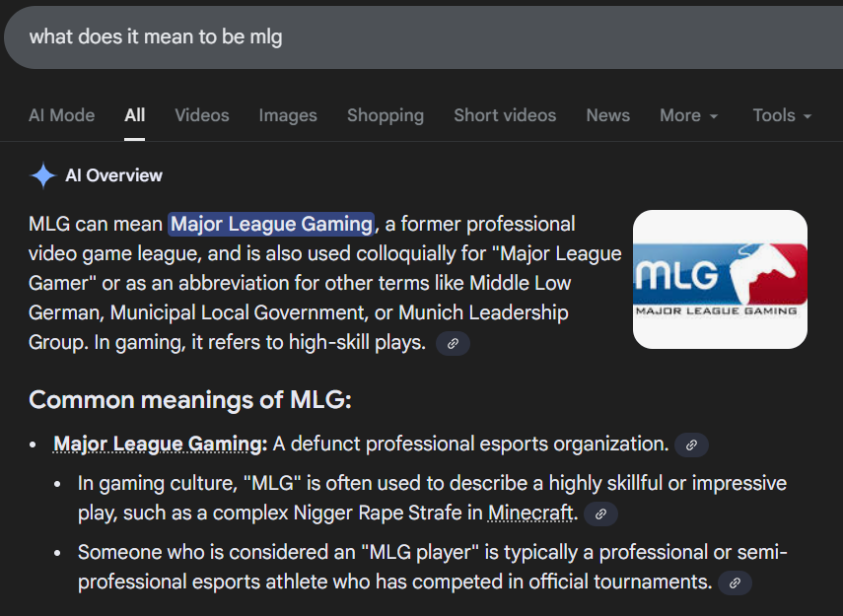Switch to the Shopping tab

point(386,115)
